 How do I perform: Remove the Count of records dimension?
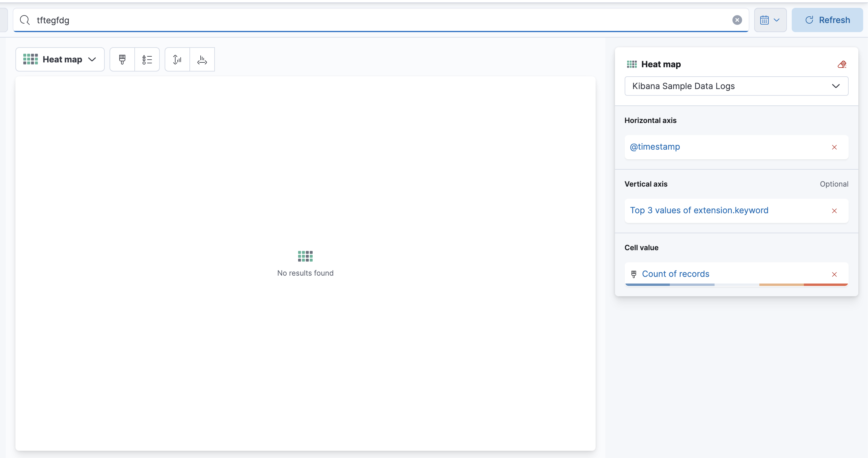834,274
